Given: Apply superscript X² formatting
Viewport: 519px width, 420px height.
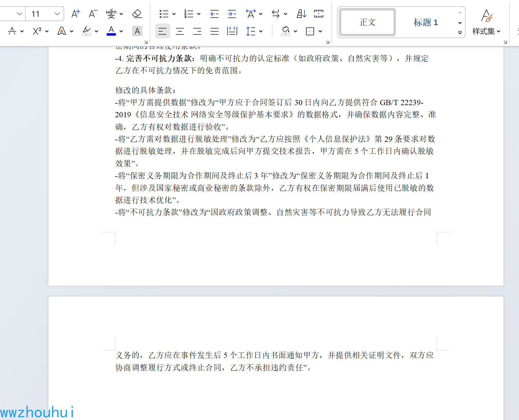Looking at the screenshot, I should click(37, 31).
